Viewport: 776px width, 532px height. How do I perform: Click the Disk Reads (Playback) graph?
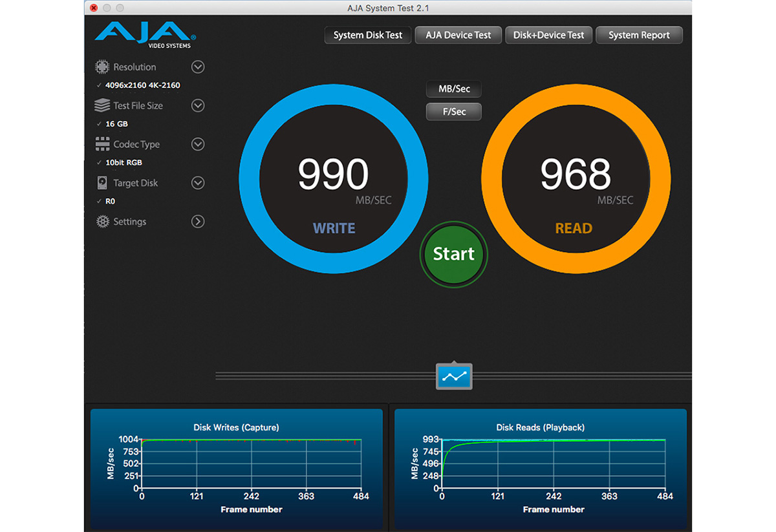point(541,470)
